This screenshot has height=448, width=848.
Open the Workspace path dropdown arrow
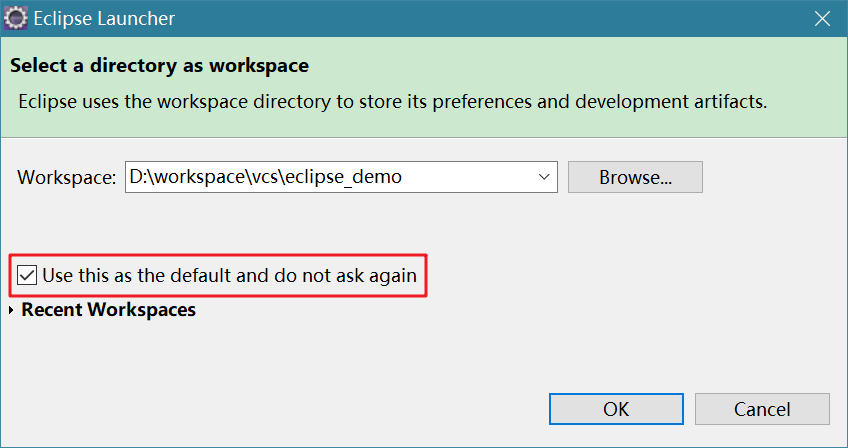(545, 177)
